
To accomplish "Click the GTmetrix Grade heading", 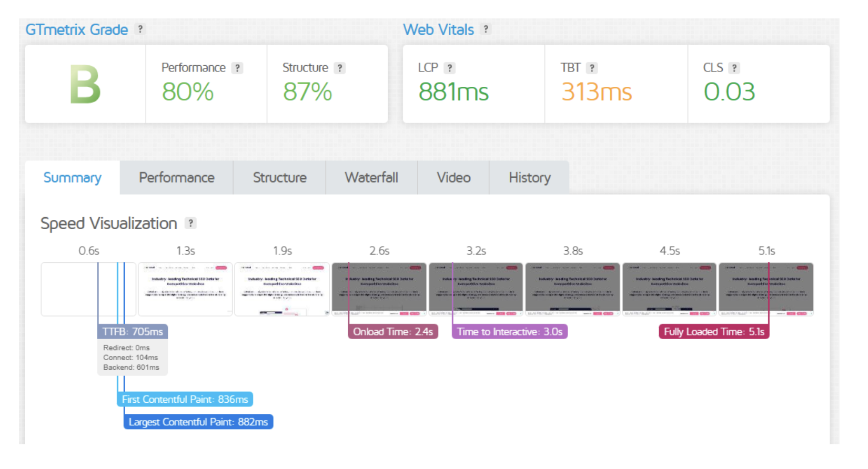I will (77, 30).
